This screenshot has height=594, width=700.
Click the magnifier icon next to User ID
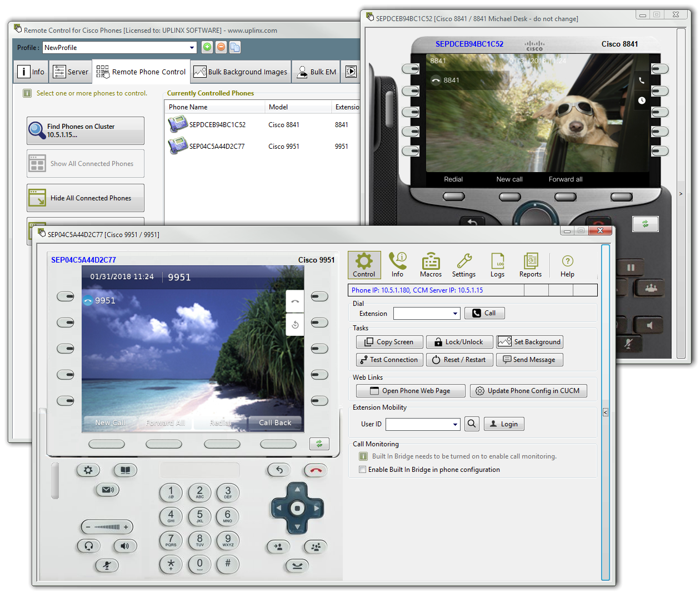[x=471, y=424]
